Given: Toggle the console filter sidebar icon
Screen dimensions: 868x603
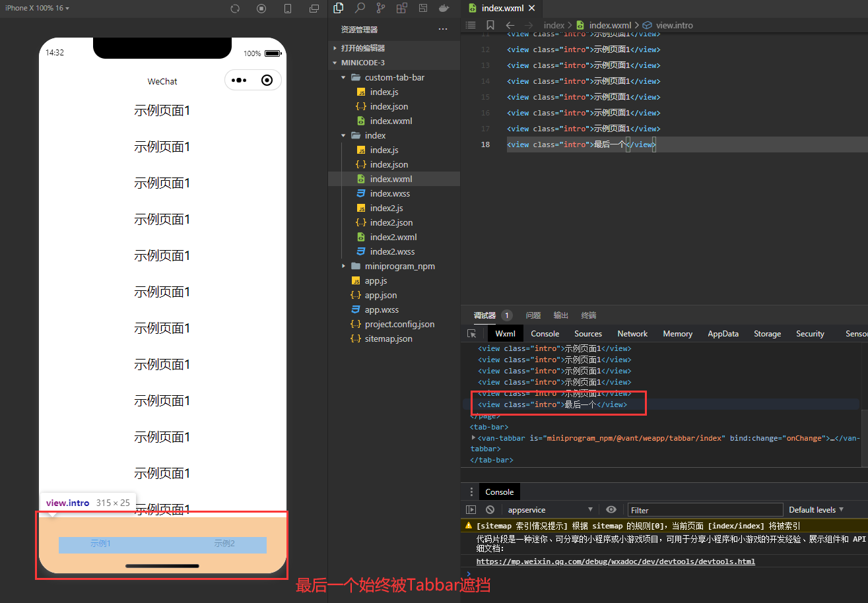Looking at the screenshot, I should coord(472,509).
